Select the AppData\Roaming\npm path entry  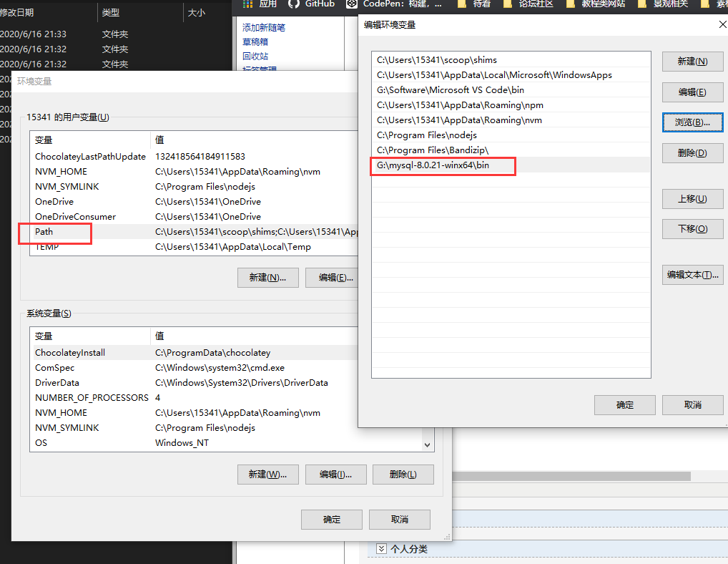511,105
